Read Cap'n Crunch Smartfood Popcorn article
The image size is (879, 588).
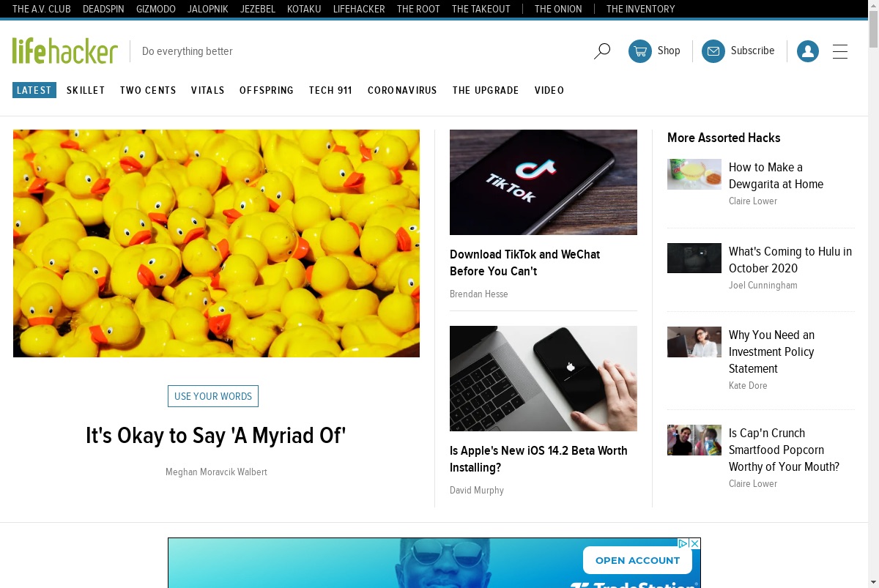tap(784, 450)
